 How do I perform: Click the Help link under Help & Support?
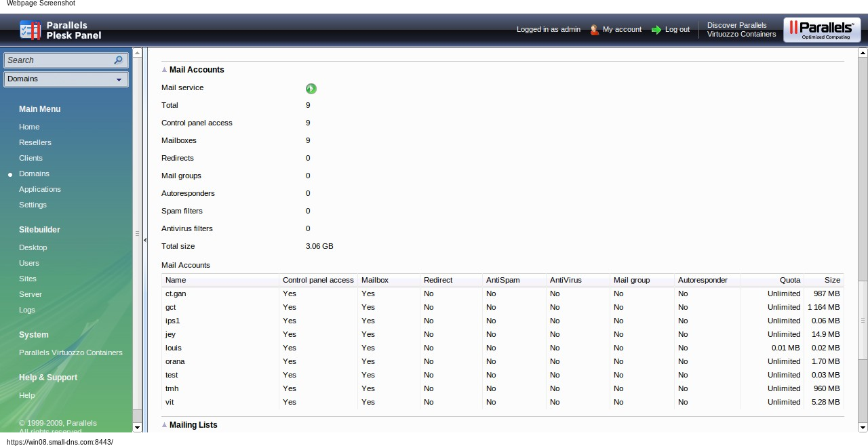pyautogui.click(x=26, y=395)
